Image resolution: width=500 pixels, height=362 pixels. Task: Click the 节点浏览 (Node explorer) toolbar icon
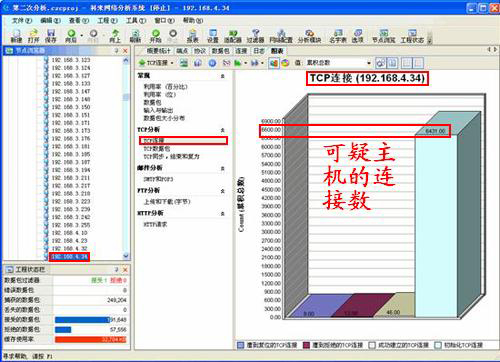tap(384, 36)
